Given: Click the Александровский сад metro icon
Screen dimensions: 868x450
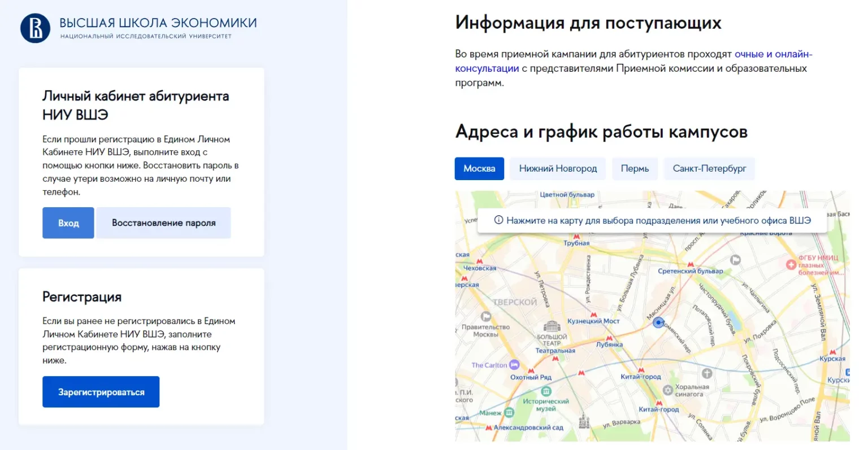Looking at the screenshot, I should 489,428.
